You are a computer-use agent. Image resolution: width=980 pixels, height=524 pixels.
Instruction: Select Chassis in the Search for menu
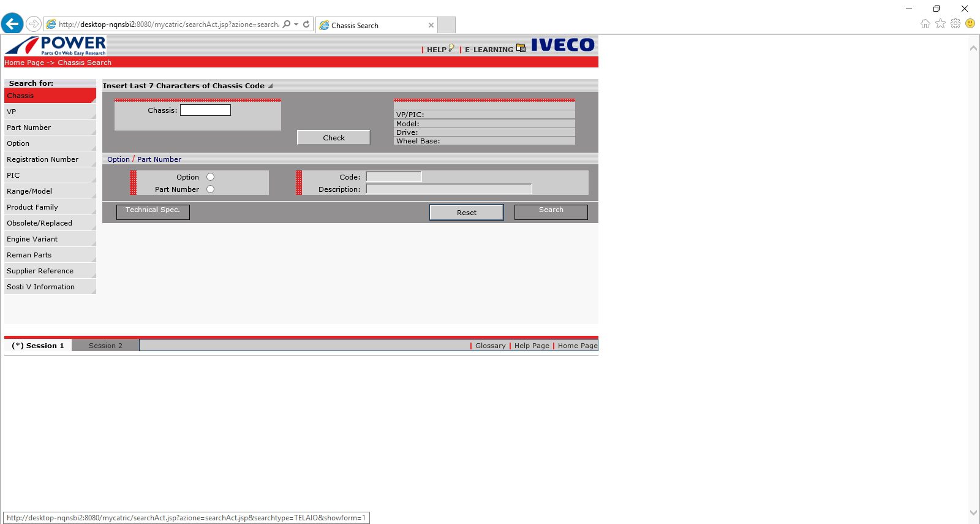[50, 96]
